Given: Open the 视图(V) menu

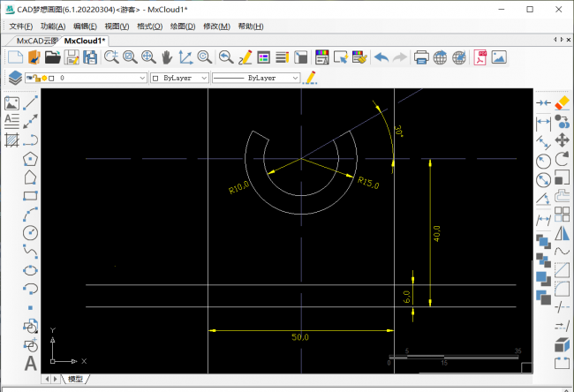Looking at the screenshot, I should pos(117,26).
